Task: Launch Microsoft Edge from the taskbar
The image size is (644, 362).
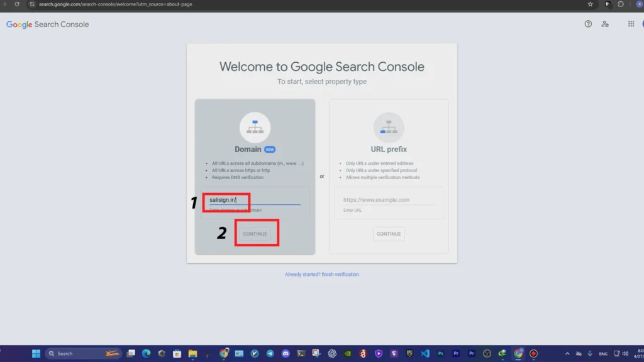Action: tap(146, 353)
